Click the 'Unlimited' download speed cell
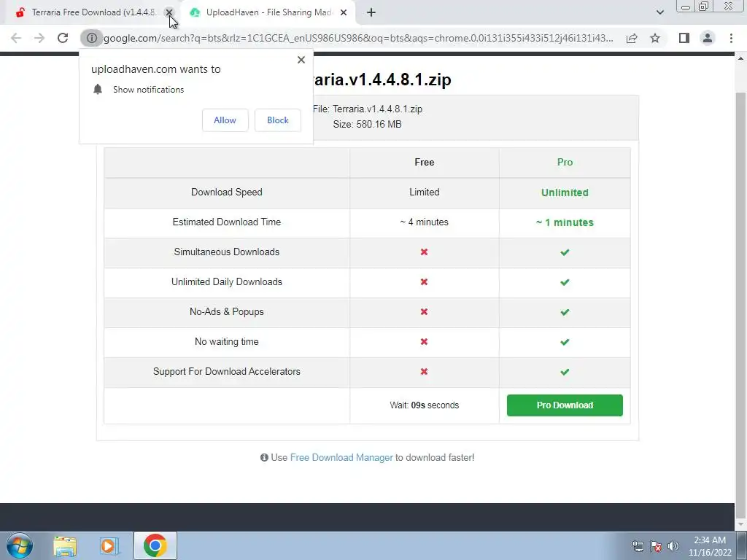 (565, 192)
